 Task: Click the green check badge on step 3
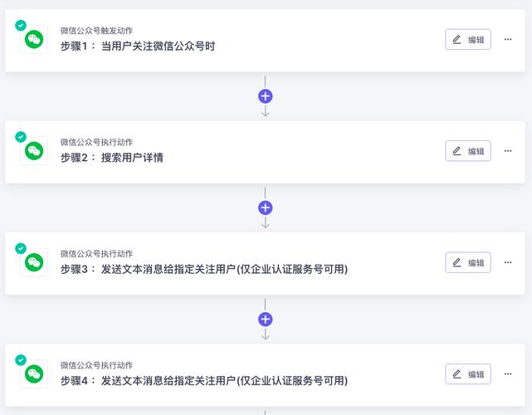tap(21, 248)
